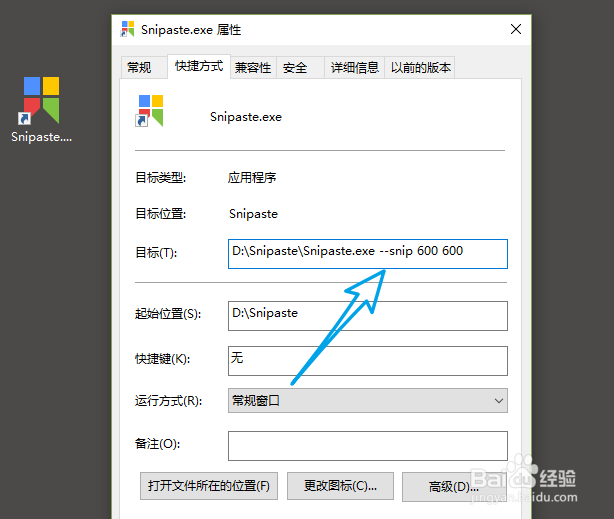Focus the 快捷键(K) shortcut key field

(368, 361)
